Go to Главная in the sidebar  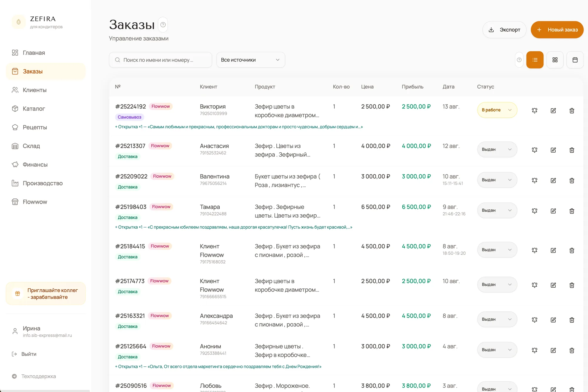pyautogui.click(x=46, y=53)
